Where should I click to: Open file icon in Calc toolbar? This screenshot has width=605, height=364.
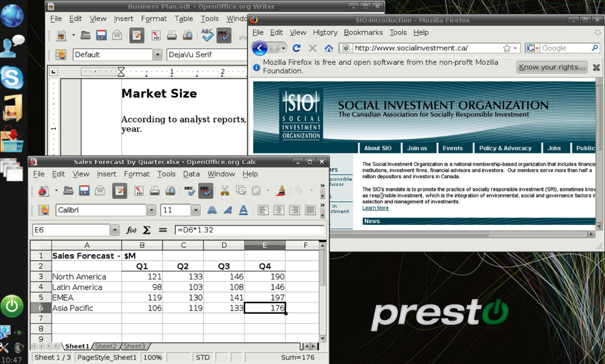click(x=68, y=191)
